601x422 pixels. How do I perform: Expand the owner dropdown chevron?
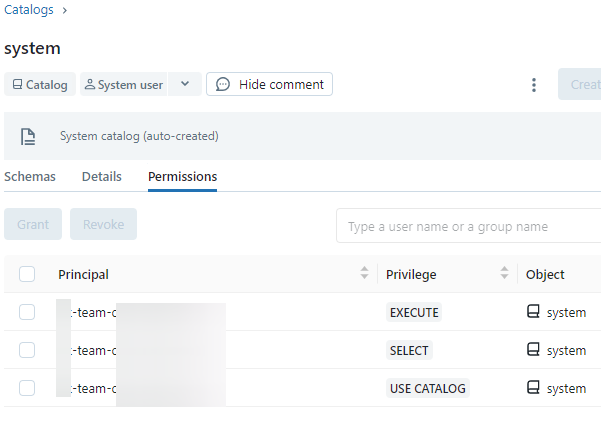[185, 85]
